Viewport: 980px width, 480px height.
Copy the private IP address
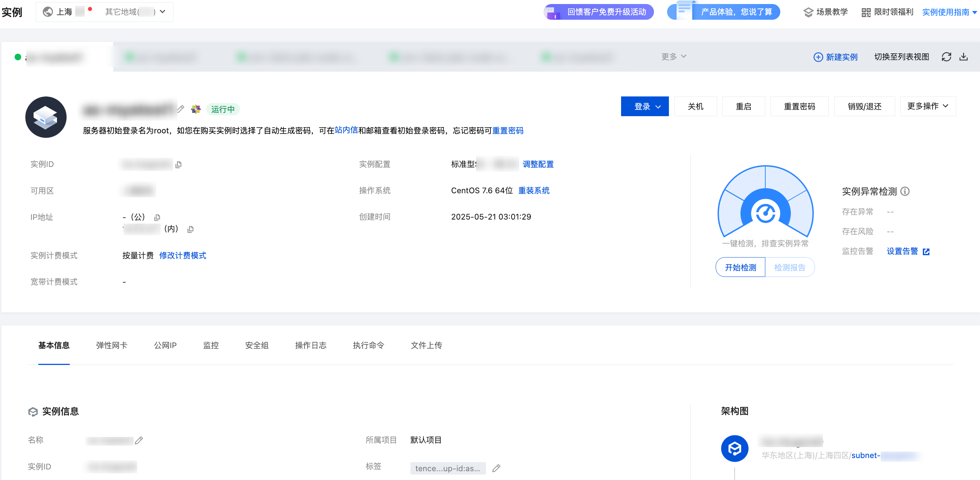[191, 229]
